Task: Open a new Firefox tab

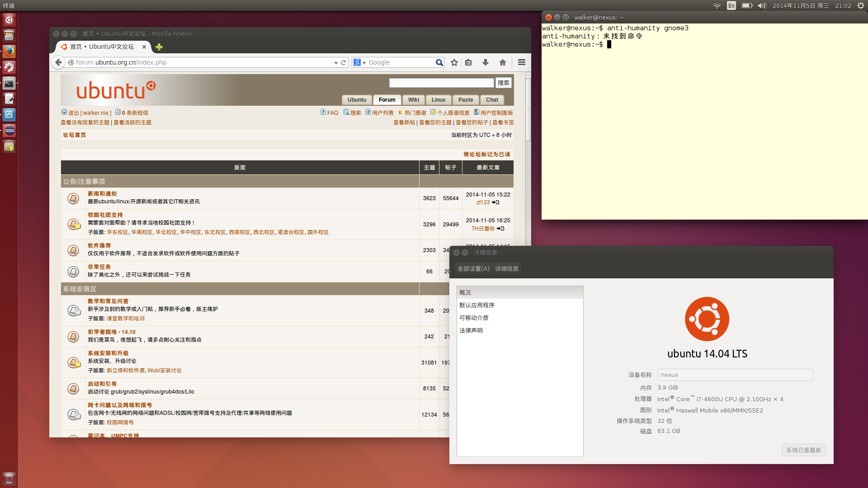Action: (x=159, y=47)
